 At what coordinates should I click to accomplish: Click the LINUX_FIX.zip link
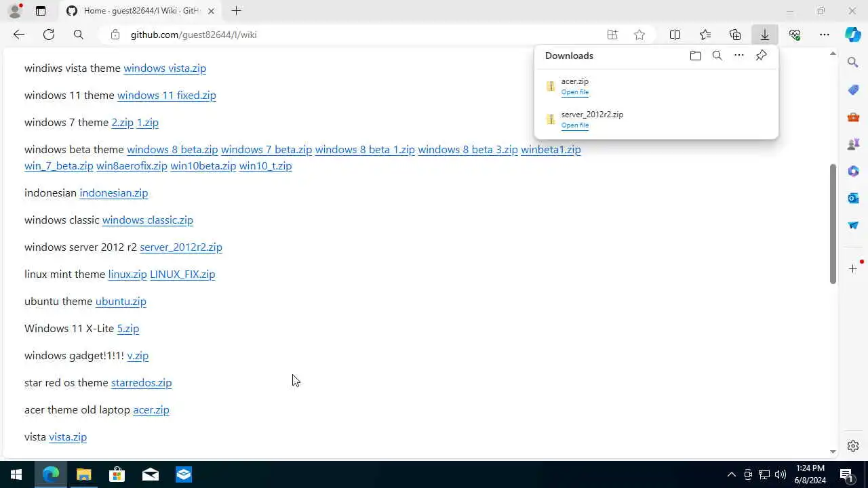182,274
